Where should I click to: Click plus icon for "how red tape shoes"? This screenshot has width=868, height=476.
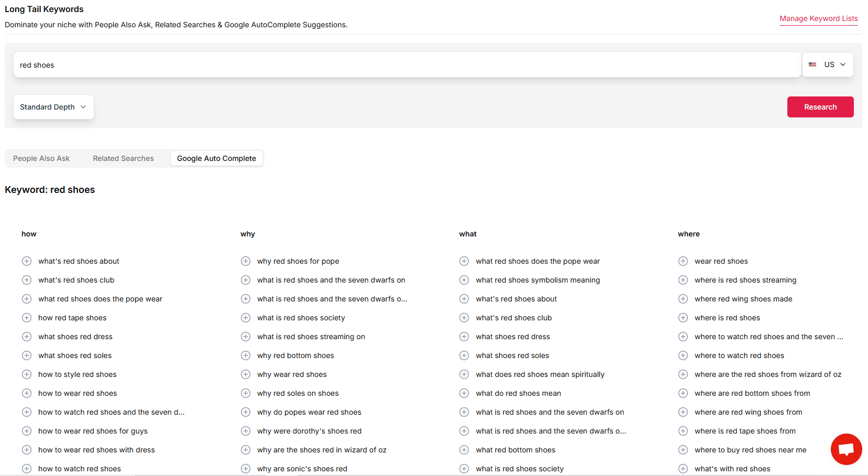(x=27, y=318)
